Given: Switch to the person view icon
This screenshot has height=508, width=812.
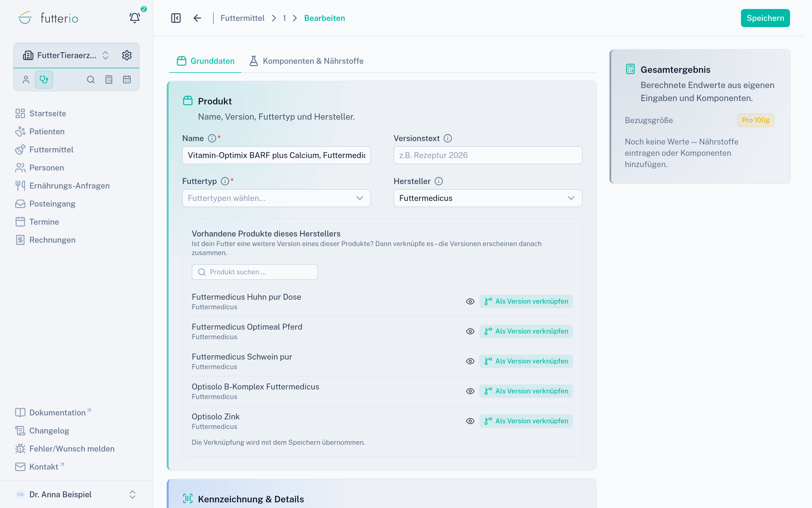Looking at the screenshot, I should click(x=26, y=80).
